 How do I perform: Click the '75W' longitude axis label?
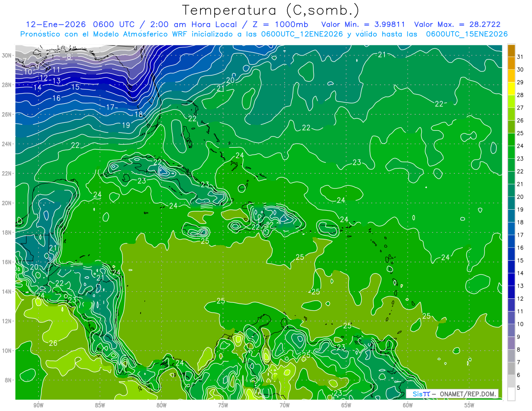[x=223, y=405]
